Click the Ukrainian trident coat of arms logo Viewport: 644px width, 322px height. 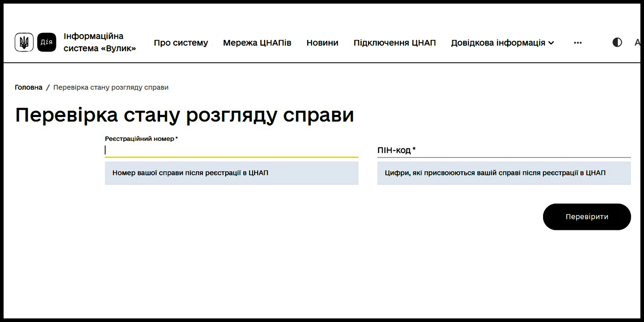[x=24, y=43]
